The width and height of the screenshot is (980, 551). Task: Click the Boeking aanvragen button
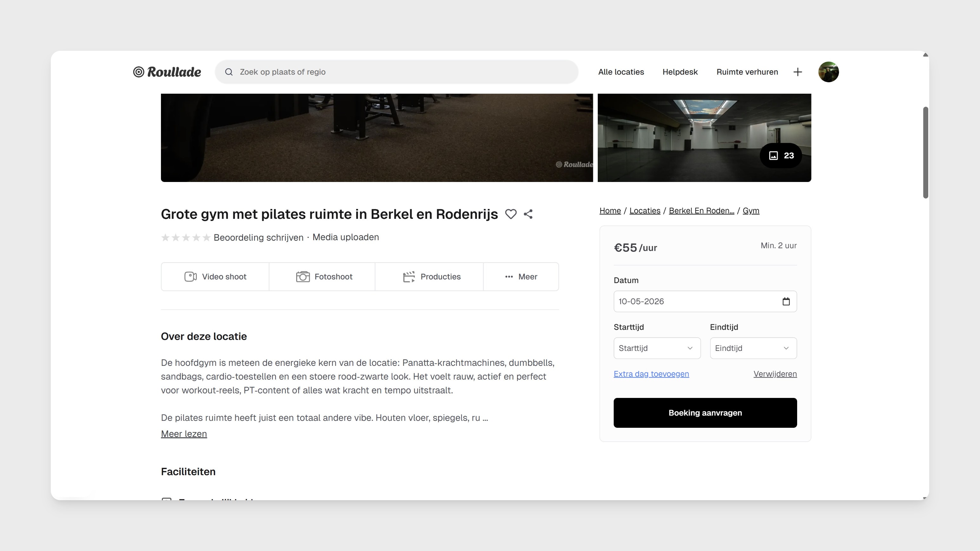point(705,413)
